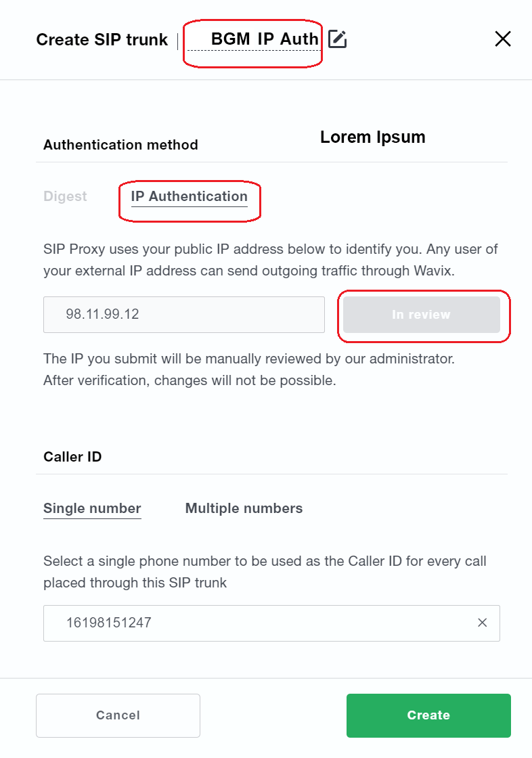532x758 pixels.
Task: Click the green Create button
Action: pos(428,715)
